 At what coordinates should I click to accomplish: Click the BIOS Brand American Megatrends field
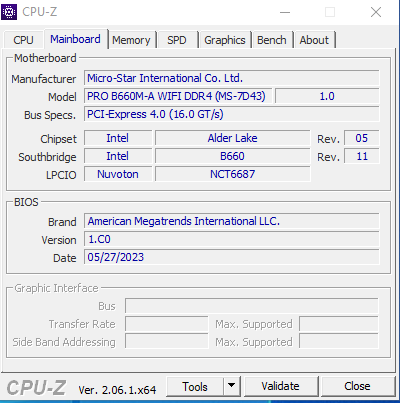(231, 221)
